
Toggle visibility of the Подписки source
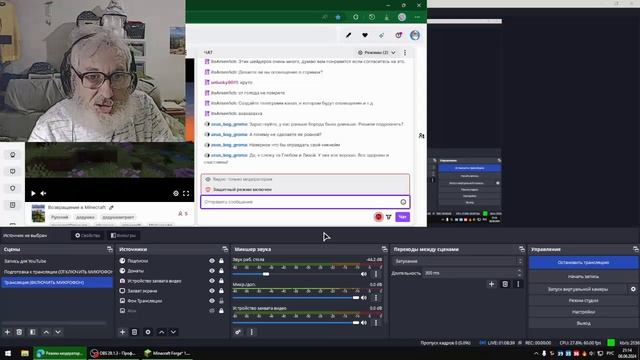(212, 261)
